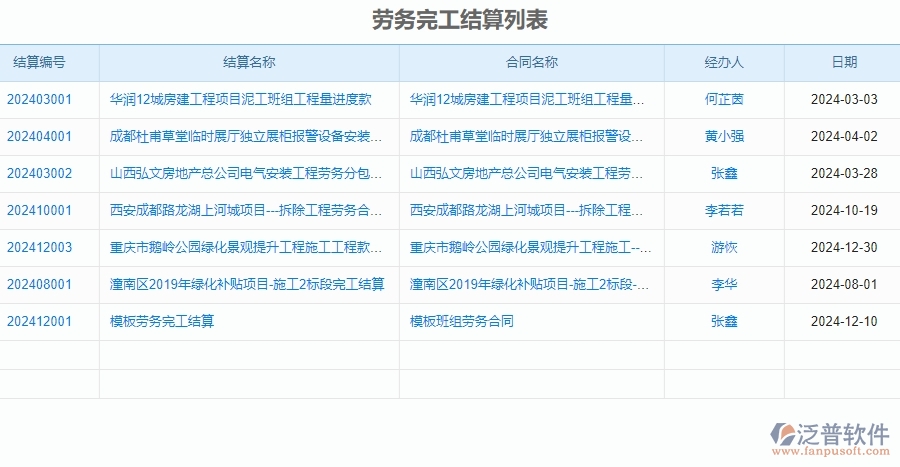This screenshot has width=900, height=467.
Task: Sort by 结算编号 column header
Action: pyautogui.click(x=40, y=62)
